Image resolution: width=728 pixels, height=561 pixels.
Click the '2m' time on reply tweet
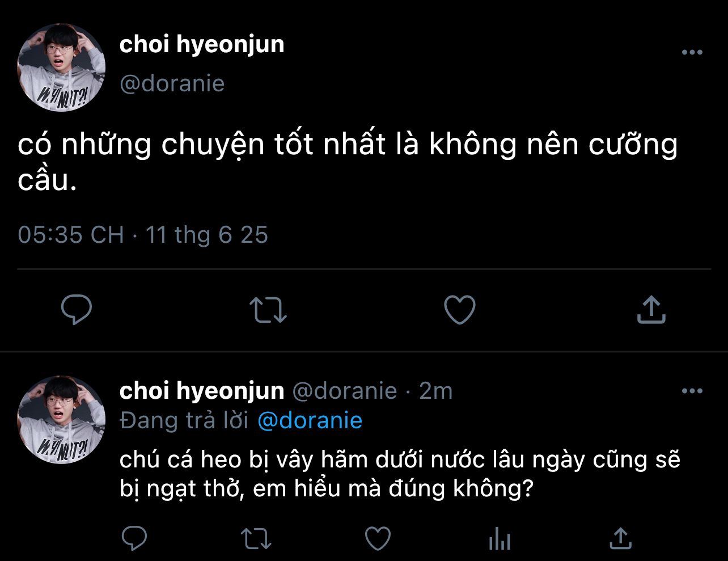[x=435, y=391]
